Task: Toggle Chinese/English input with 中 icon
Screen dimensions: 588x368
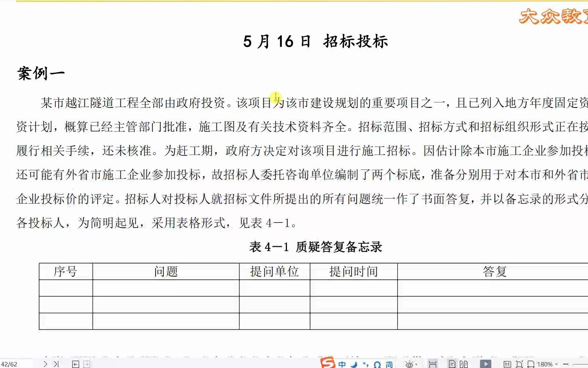Action: point(342,364)
